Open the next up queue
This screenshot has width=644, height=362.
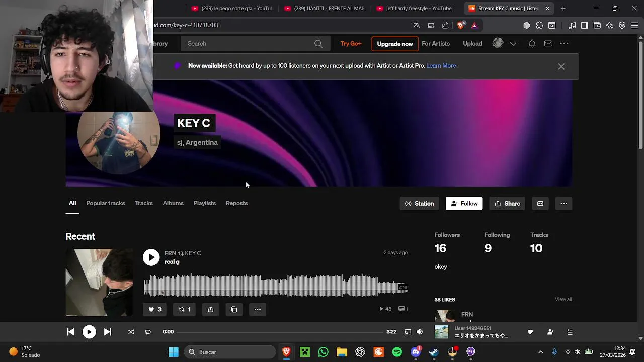click(x=570, y=332)
